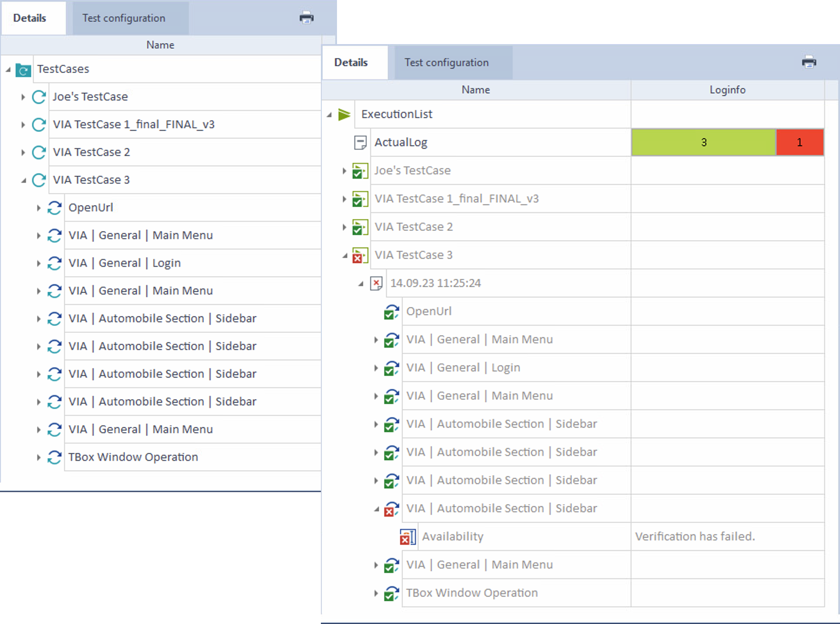Image resolution: width=840 pixels, height=624 pixels.
Task: Expand the TBox Window Operation result step
Action: tap(376, 593)
